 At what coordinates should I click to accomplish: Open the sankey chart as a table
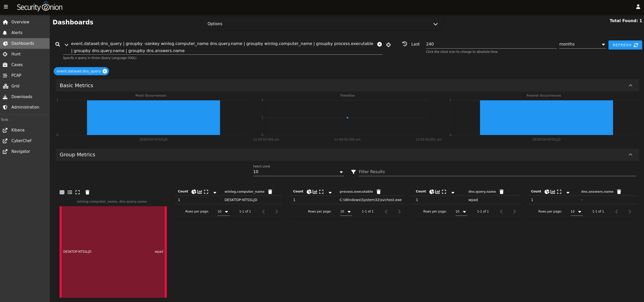pos(62,192)
